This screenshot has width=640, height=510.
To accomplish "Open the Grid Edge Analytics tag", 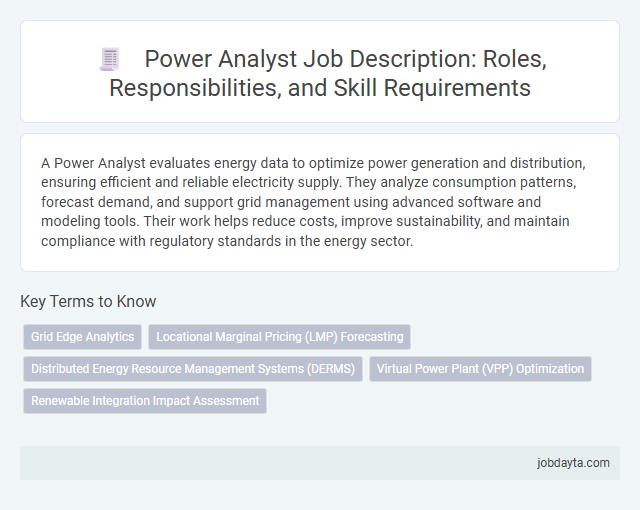I will (x=82, y=337).
